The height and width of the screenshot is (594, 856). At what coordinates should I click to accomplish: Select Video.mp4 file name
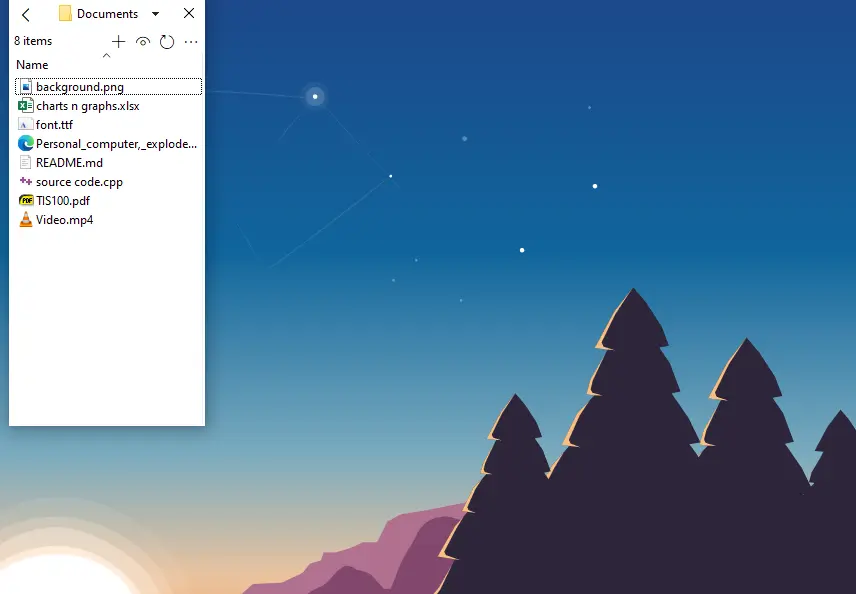[64, 219]
